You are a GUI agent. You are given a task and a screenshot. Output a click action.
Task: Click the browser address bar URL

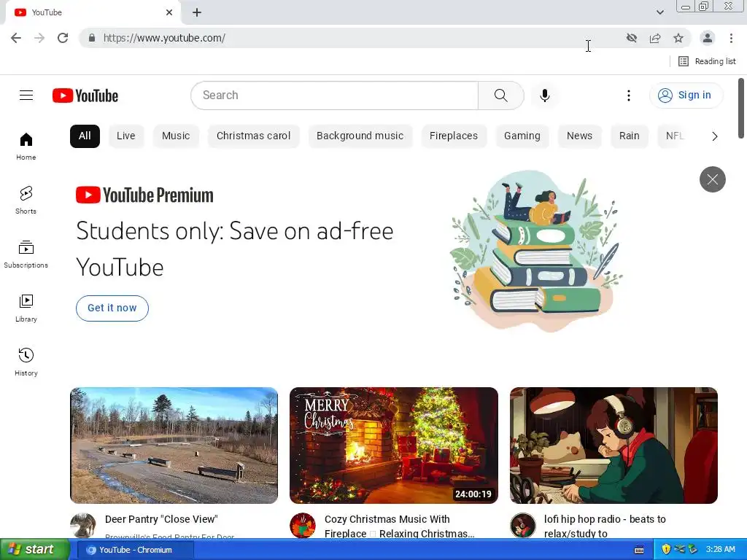tap(164, 38)
